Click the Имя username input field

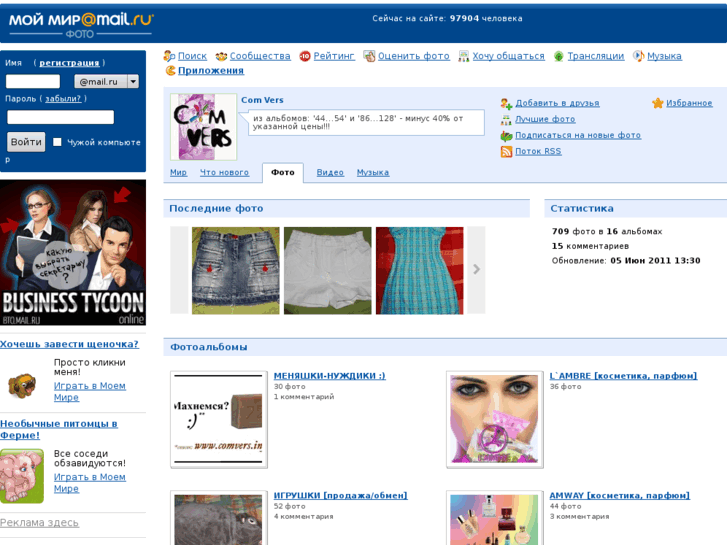click(x=33, y=82)
